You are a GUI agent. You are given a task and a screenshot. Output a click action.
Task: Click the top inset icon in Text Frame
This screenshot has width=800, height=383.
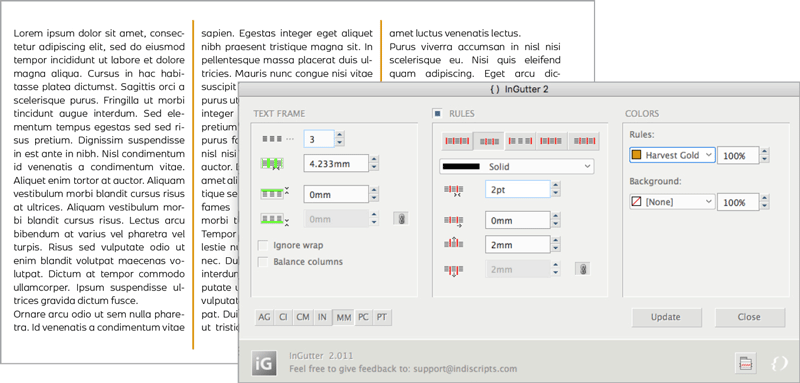274,194
